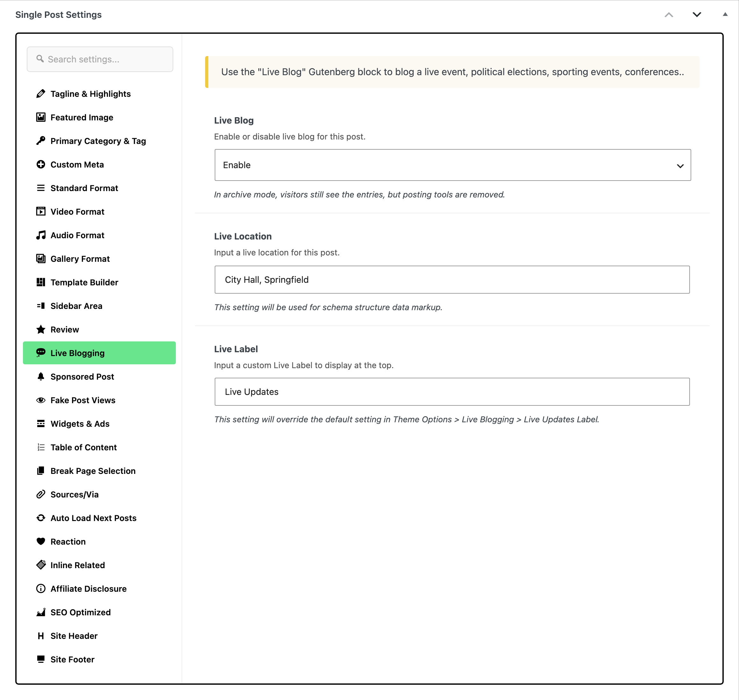The width and height of the screenshot is (739, 700).
Task: Click the paperclip icon for Sources/Via
Action: [x=41, y=494]
